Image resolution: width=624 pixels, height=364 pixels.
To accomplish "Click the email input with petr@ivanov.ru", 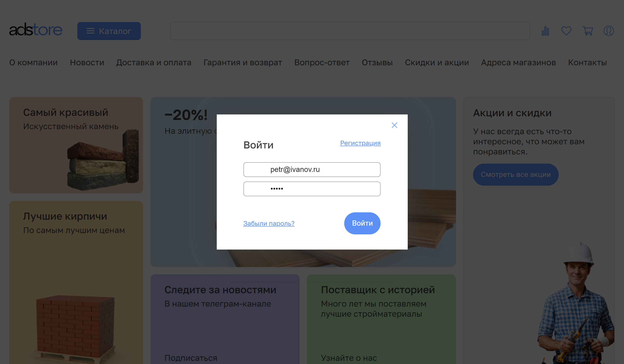I will click(x=312, y=169).
